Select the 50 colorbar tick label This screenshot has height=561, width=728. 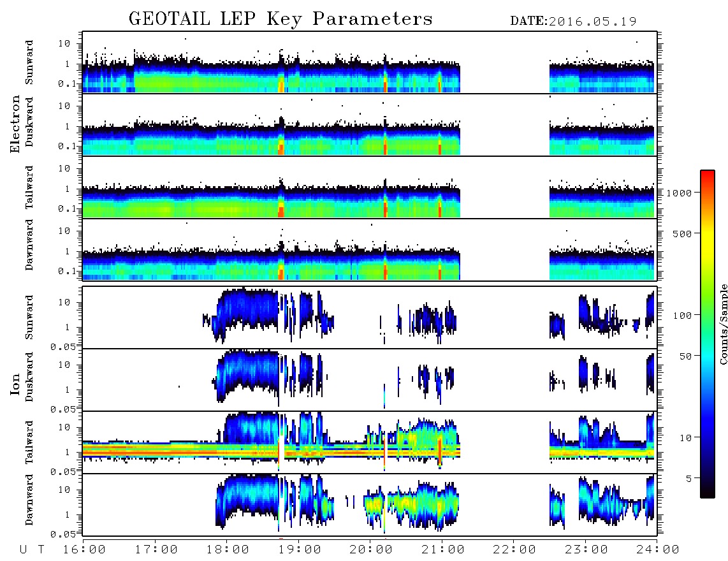tap(686, 356)
